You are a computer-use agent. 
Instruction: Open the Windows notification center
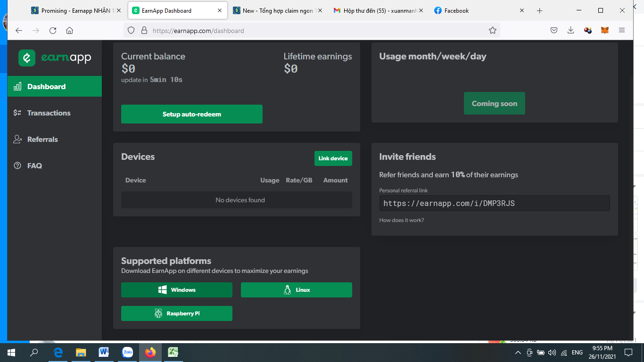pyautogui.click(x=628, y=353)
